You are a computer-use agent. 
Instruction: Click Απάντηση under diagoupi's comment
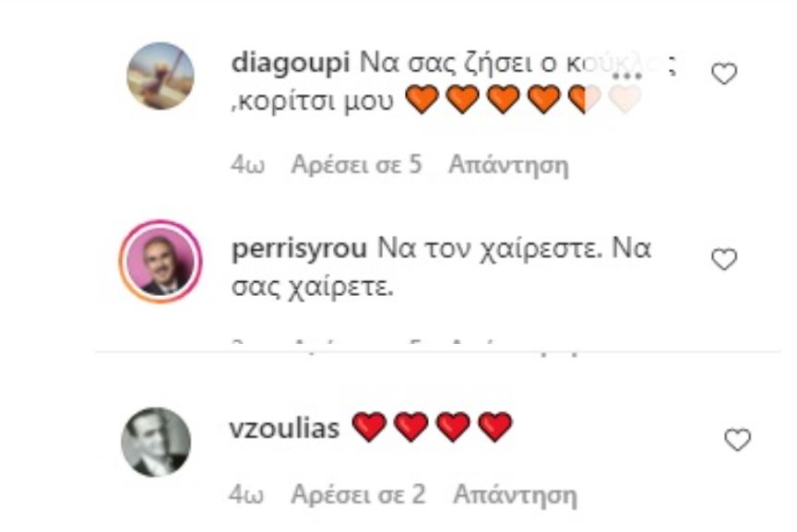[508, 165]
